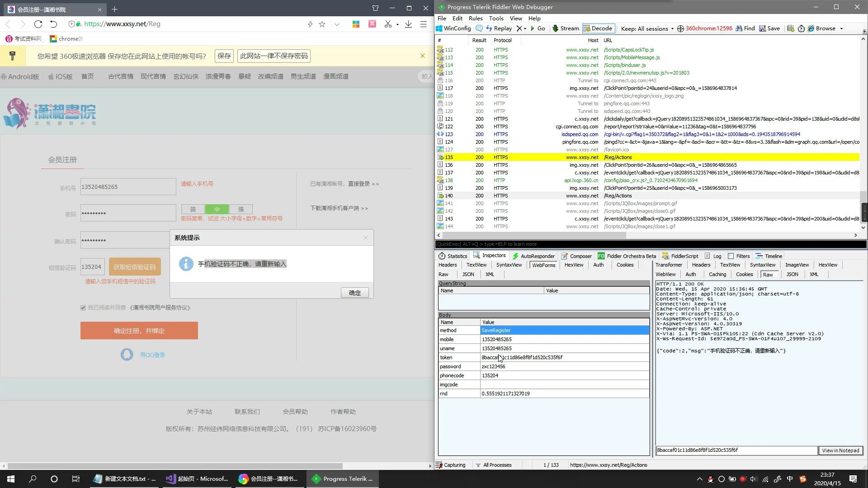Open the Fiddler File menu
The height and width of the screenshot is (488, 868).
(x=442, y=18)
